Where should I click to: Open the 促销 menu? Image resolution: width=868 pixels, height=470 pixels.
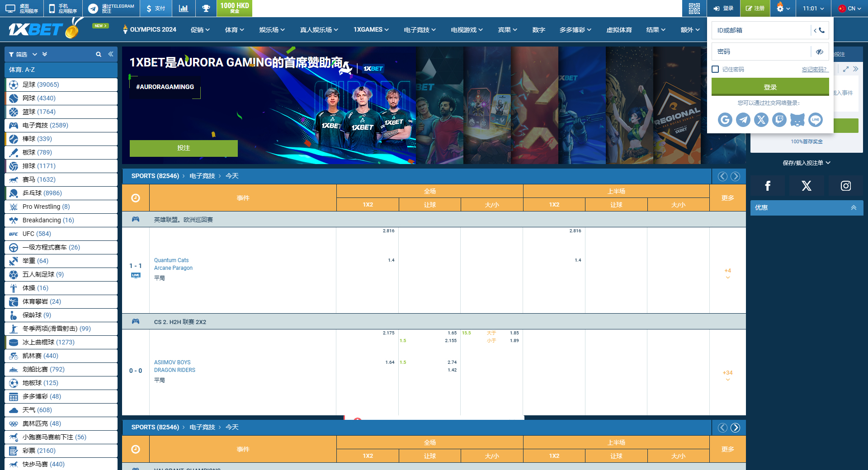tap(200, 29)
